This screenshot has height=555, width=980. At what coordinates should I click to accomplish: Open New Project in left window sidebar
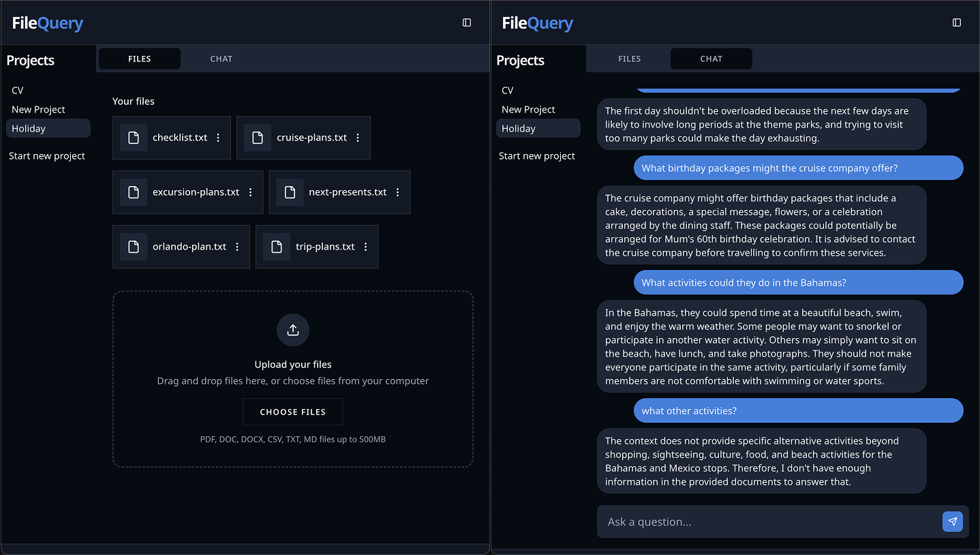48,109
